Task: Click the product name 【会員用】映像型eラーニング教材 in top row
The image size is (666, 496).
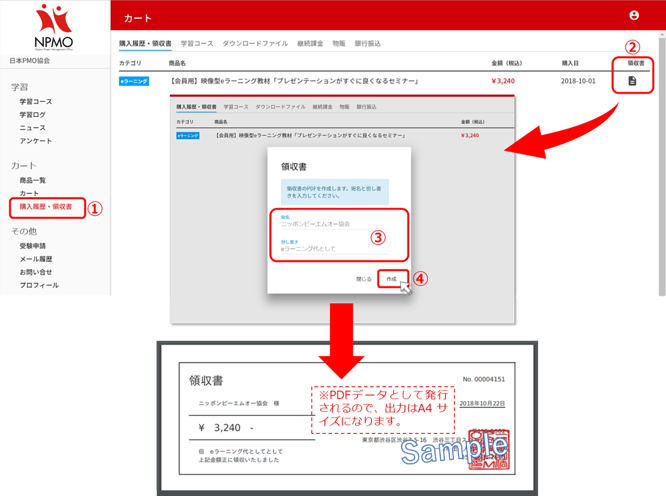Action: click(294, 81)
